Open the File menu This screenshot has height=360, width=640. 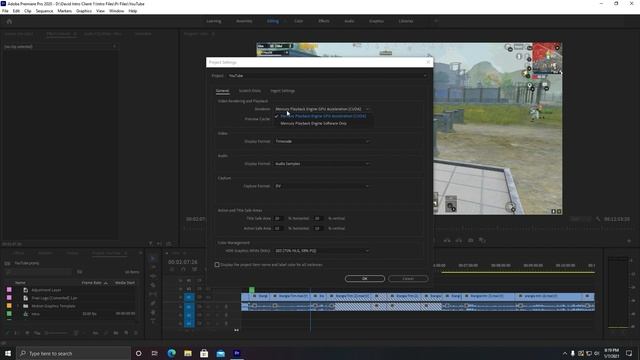click(5, 11)
